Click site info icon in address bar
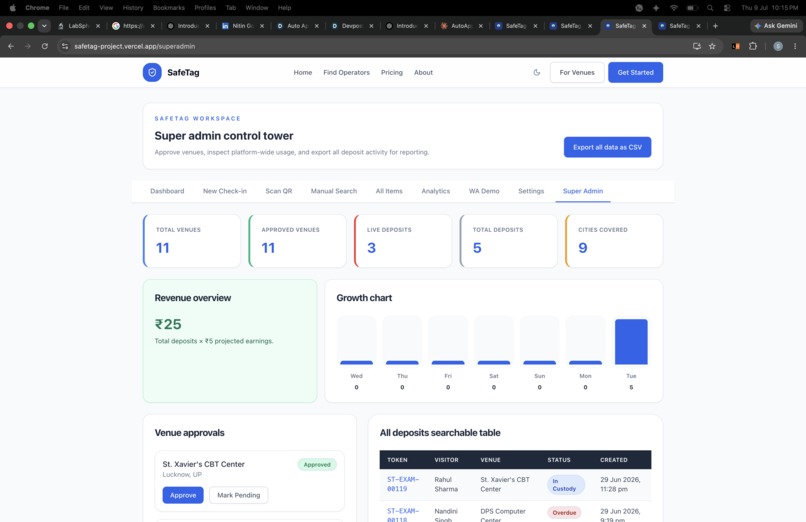 tap(65, 46)
